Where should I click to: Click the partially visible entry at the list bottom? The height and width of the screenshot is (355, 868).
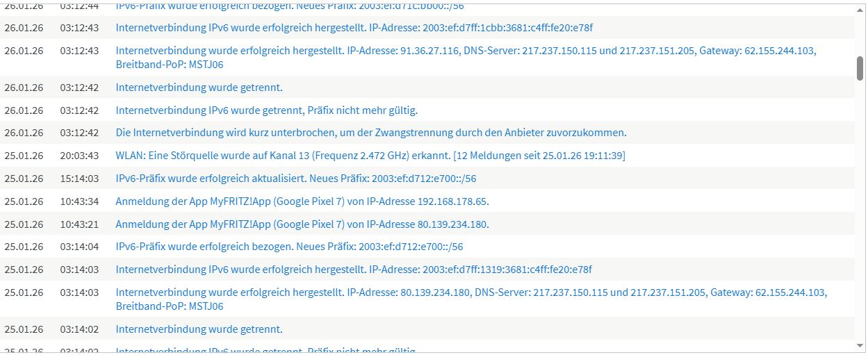(x=266, y=350)
